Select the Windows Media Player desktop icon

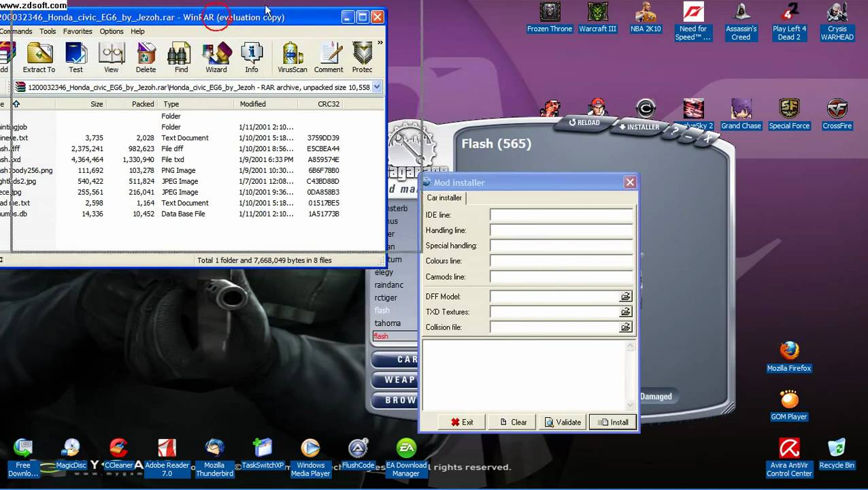(310, 458)
